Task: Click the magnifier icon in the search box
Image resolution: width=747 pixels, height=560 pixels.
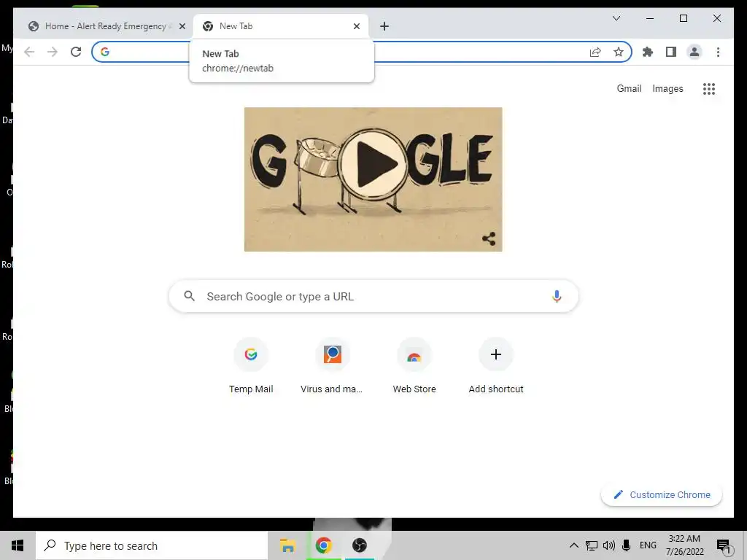Action: coord(189,296)
